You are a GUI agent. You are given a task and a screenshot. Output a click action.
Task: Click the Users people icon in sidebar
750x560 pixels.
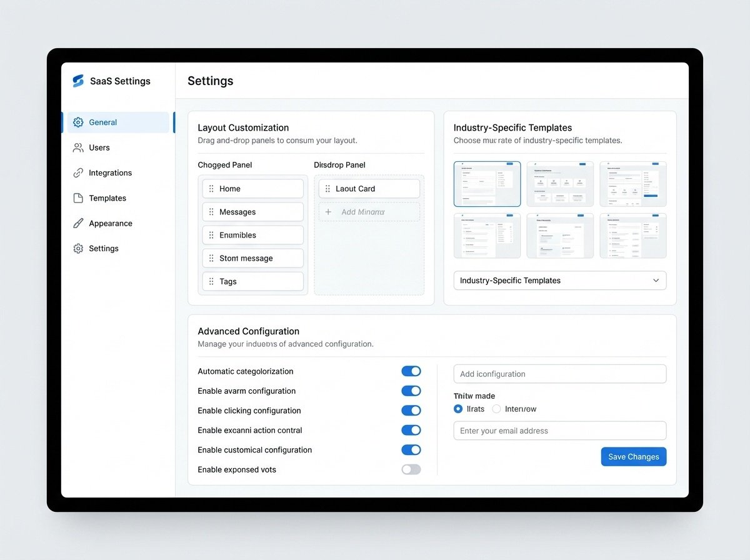point(78,147)
